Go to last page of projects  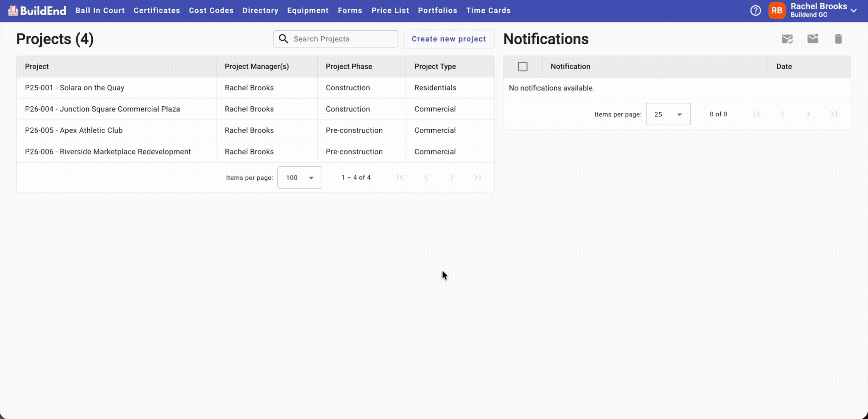tap(477, 177)
